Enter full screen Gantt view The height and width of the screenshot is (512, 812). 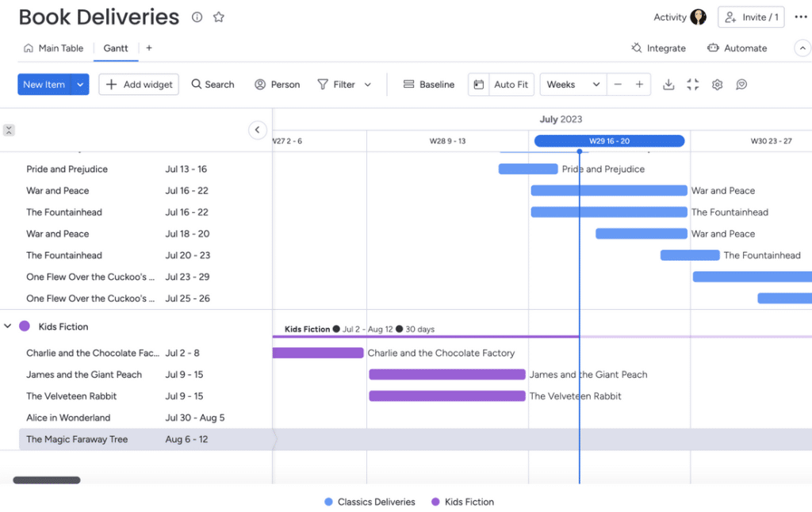[692, 84]
